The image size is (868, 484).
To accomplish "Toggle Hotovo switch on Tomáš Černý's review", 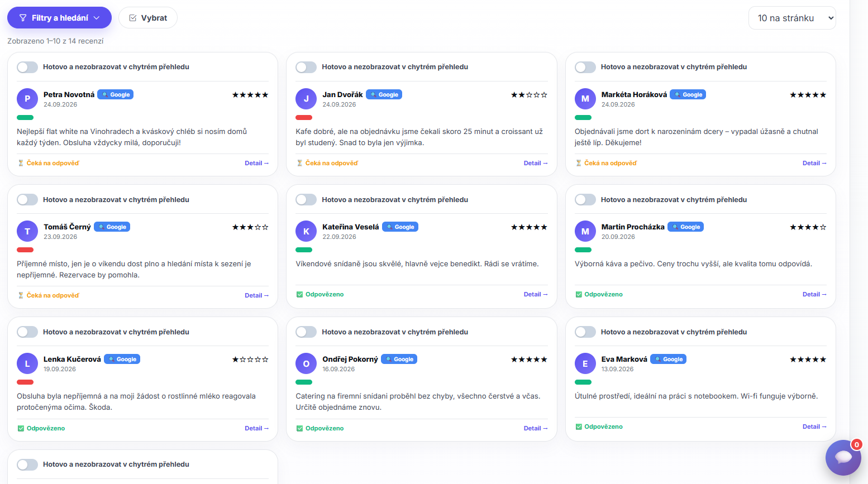I will pyautogui.click(x=27, y=200).
